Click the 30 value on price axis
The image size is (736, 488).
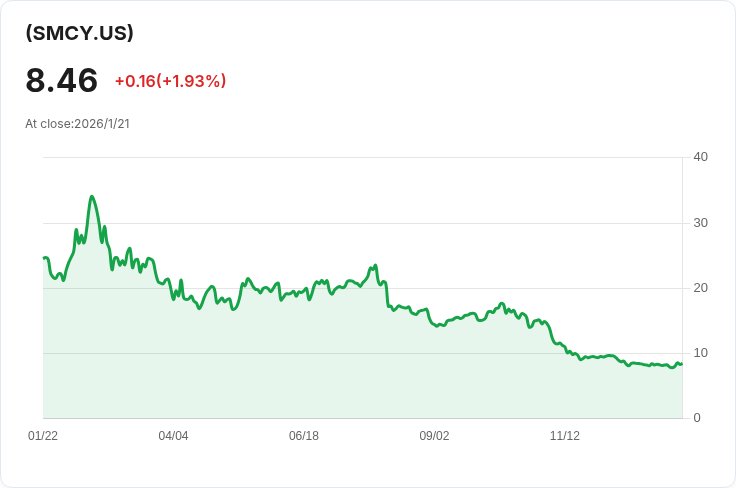[700, 222]
